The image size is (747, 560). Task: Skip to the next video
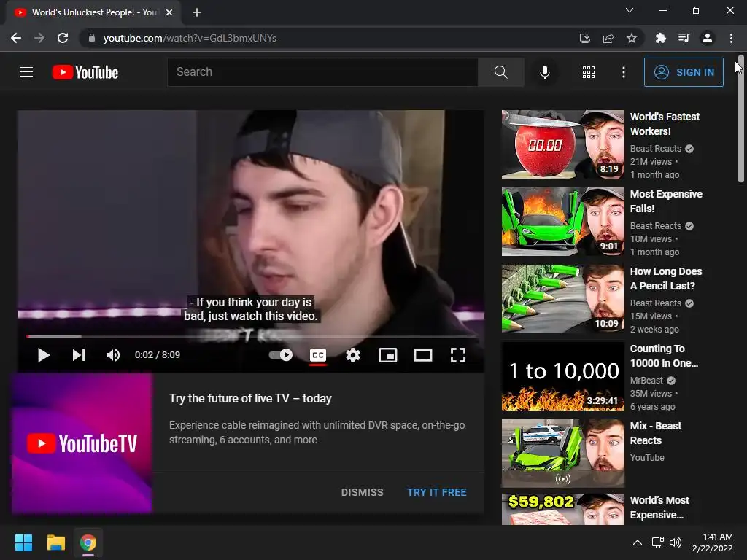(x=79, y=355)
